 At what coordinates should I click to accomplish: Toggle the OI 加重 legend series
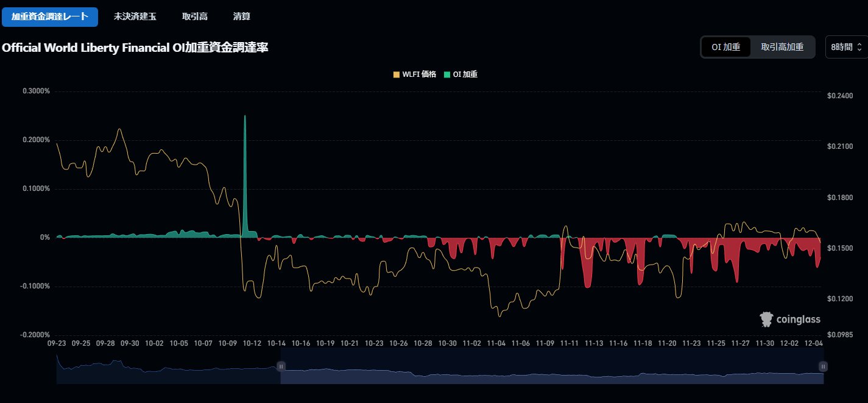tap(460, 74)
